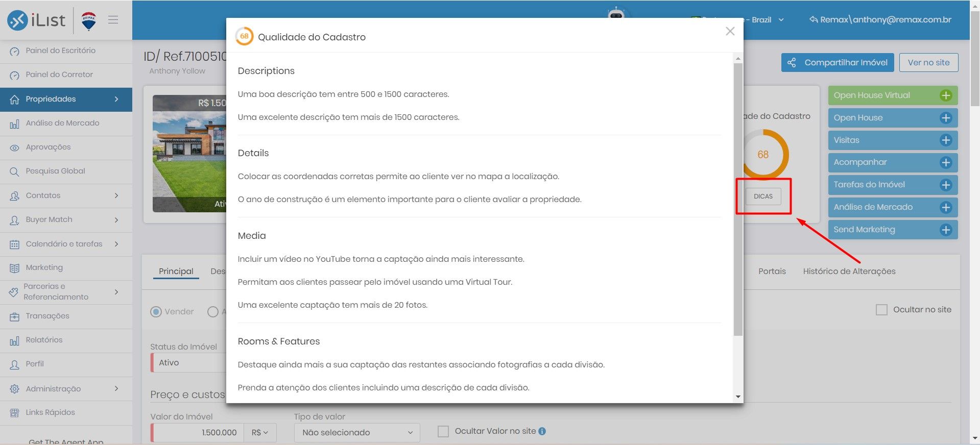Open Transações menu item
Viewport: 980px width, 445px height.
click(x=66, y=316)
